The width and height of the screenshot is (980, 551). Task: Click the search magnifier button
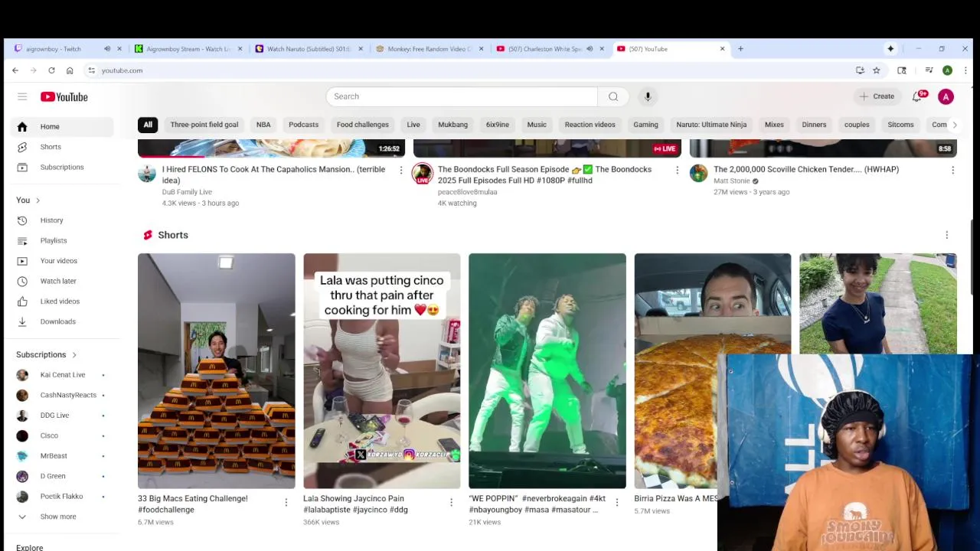[613, 96]
